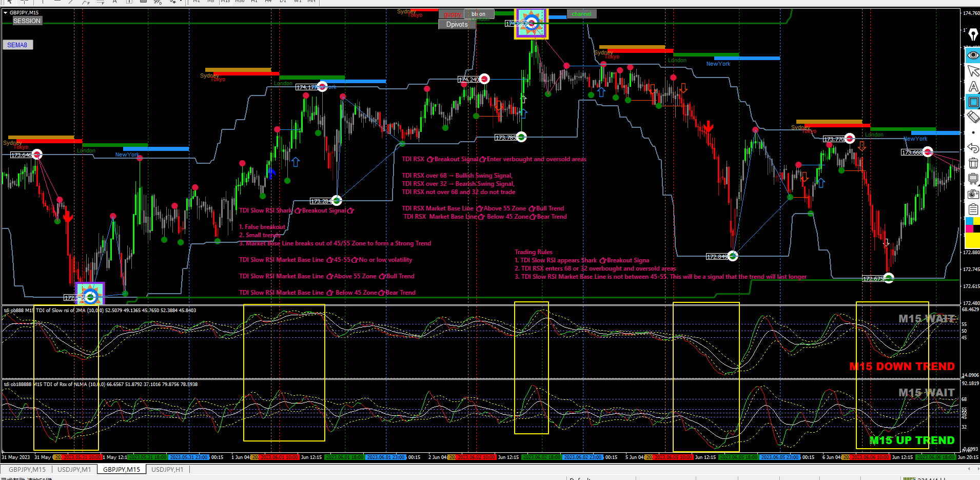Toggle the SEMA8 button
This screenshot has width=980, height=480.
click(17, 45)
